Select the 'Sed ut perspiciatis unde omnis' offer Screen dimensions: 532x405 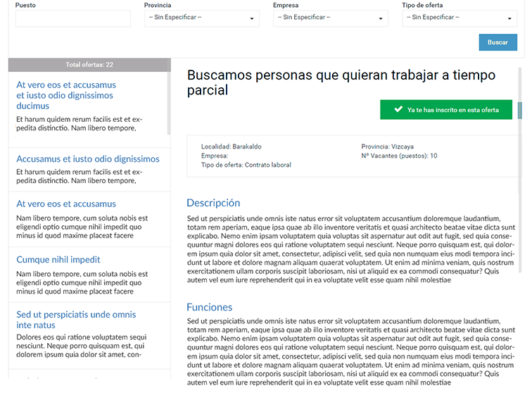(x=76, y=320)
